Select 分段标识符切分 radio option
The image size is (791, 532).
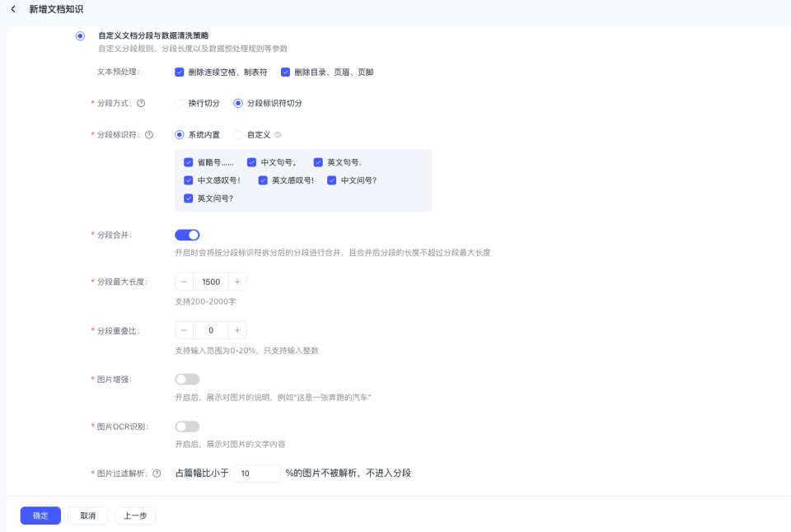tap(237, 104)
